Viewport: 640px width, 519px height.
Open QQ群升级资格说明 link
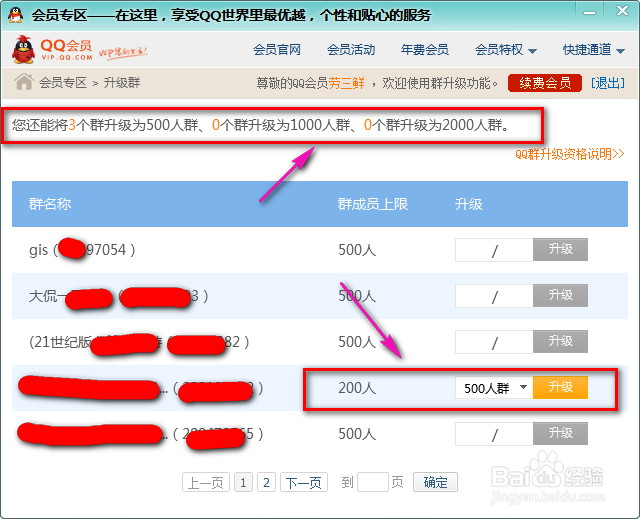(570, 154)
